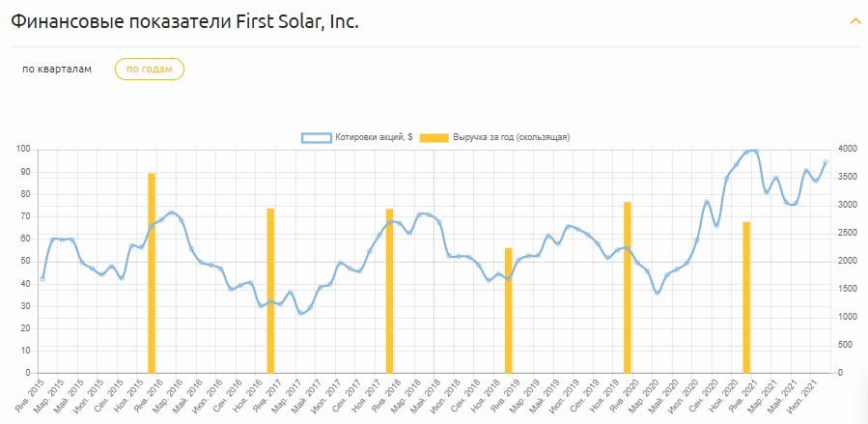Click the 4000 right axis label
868x424 pixels.
tap(846, 150)
